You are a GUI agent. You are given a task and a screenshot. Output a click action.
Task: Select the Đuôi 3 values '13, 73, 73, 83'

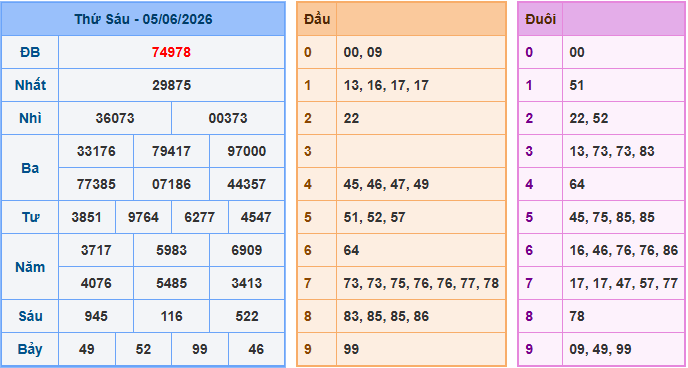point(612,152)
